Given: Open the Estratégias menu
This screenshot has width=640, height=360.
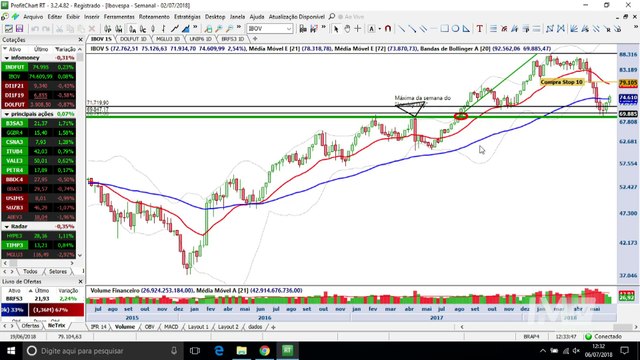Looking at the screenshot, I should coord(187,17).
